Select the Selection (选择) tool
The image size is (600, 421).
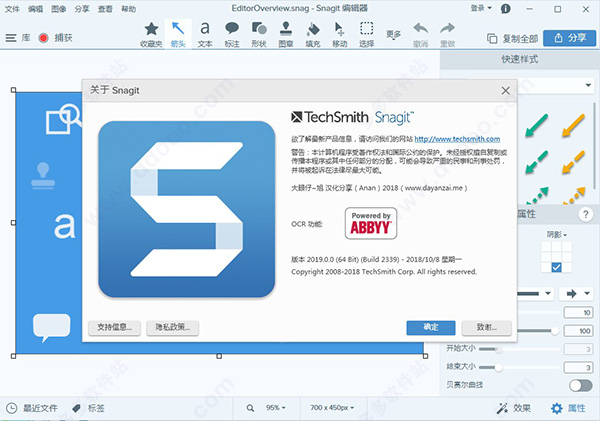tap(366, 34)
